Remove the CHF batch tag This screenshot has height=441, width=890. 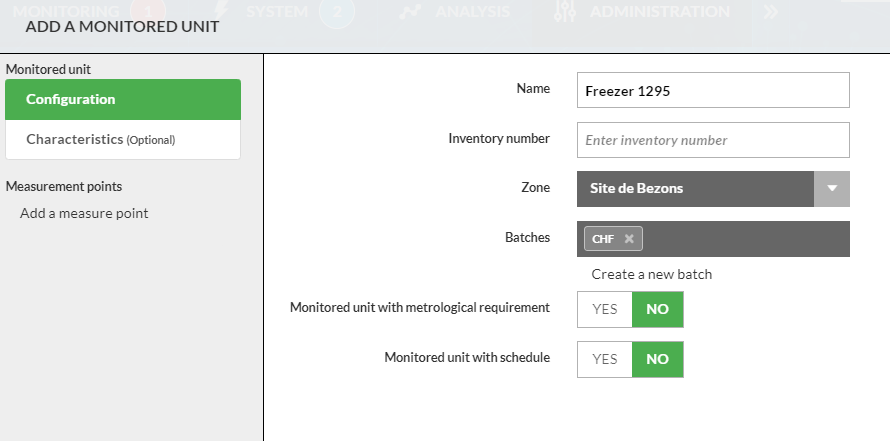(x=629, y=239)
